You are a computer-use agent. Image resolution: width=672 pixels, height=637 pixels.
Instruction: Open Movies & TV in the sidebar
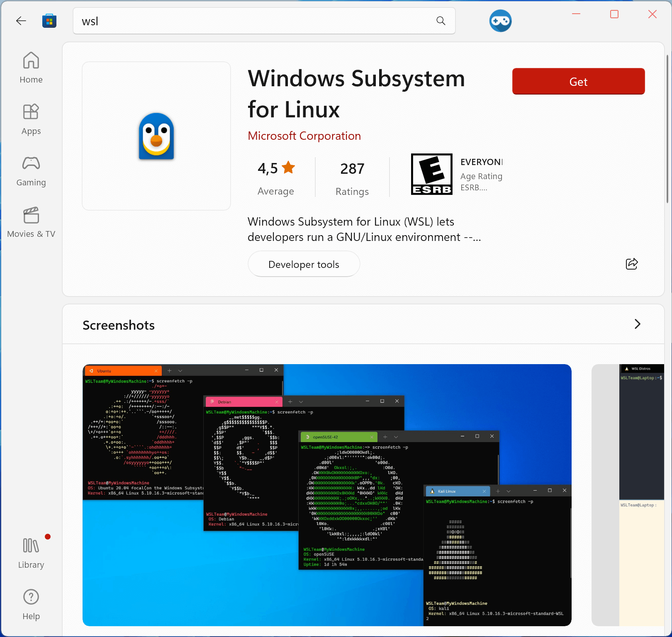pos(31,222)
